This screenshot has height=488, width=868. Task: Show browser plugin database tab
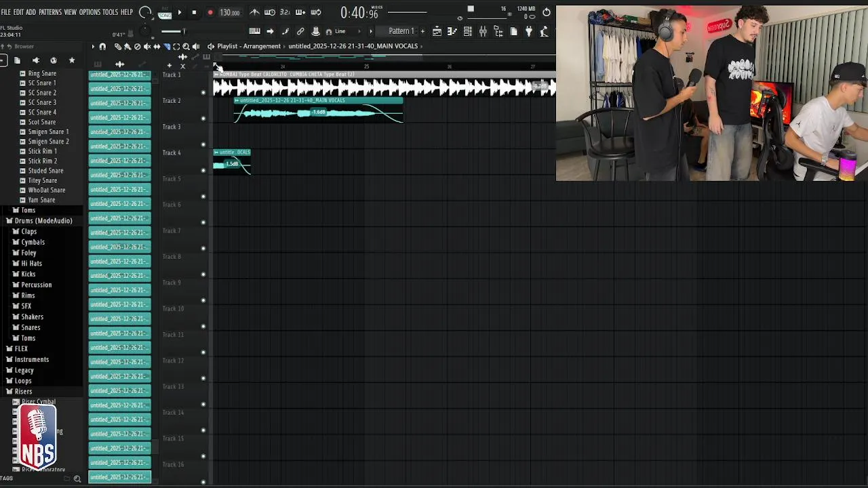tap(54, 60)
